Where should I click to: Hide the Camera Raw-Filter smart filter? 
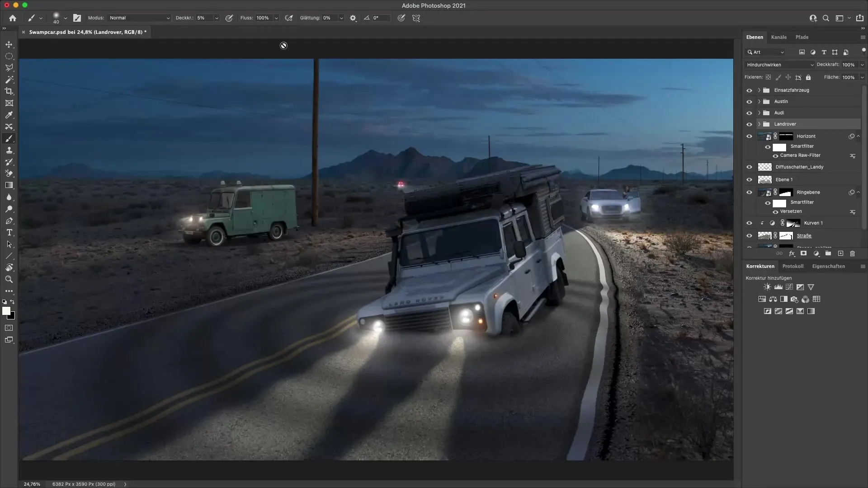point(776,155)
